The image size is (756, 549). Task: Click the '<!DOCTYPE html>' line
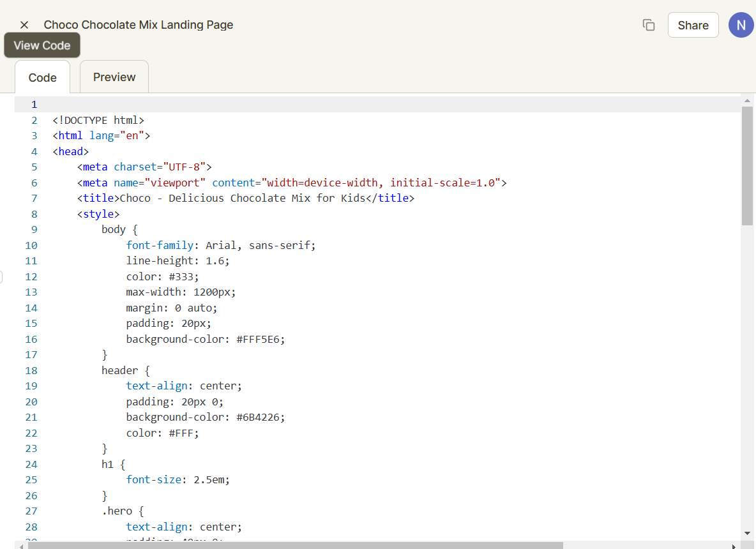pyautogui.click(x=98, y=120)
